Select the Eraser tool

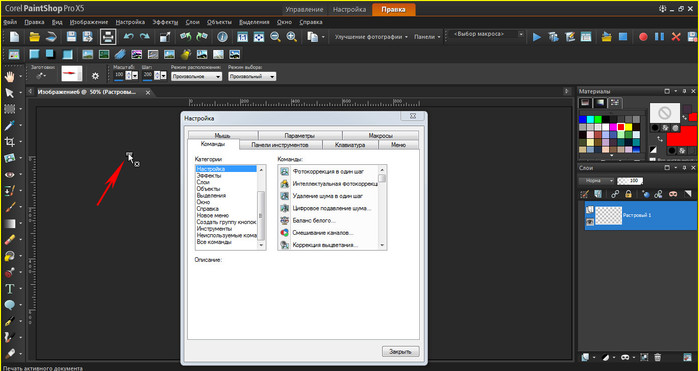click(9, 240)
